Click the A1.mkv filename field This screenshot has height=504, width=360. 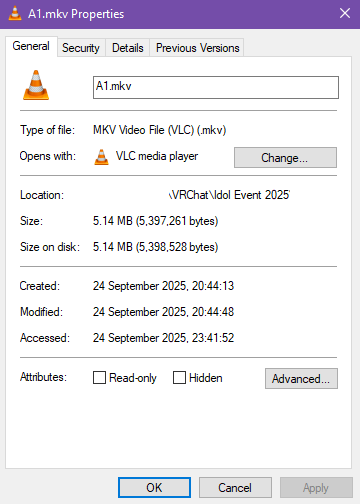(216, 87)
